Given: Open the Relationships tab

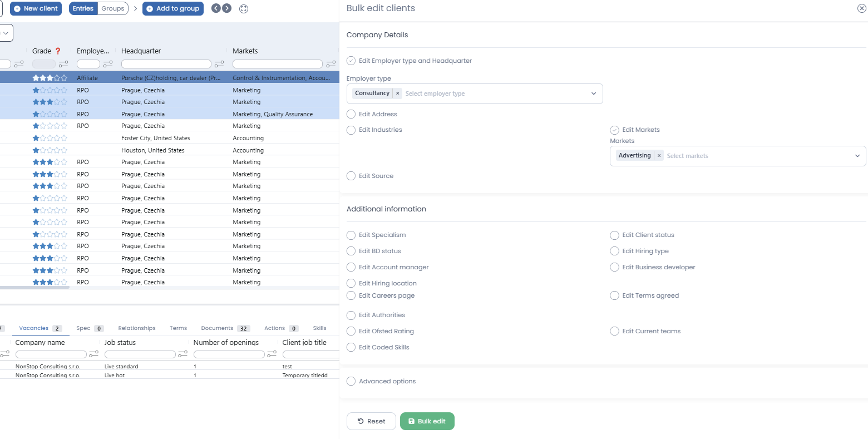Looking at the screenshot, I should pyautogui.click(x=136, y=328).
